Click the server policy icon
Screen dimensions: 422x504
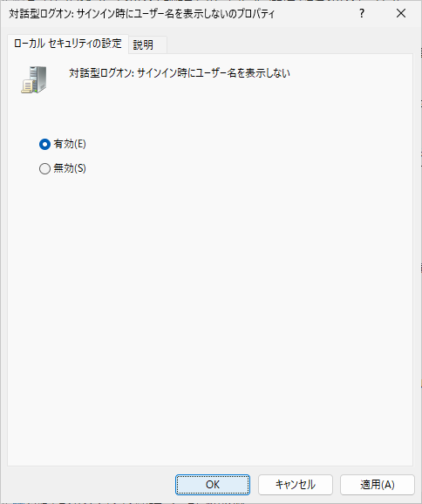[x=34, y=79]
